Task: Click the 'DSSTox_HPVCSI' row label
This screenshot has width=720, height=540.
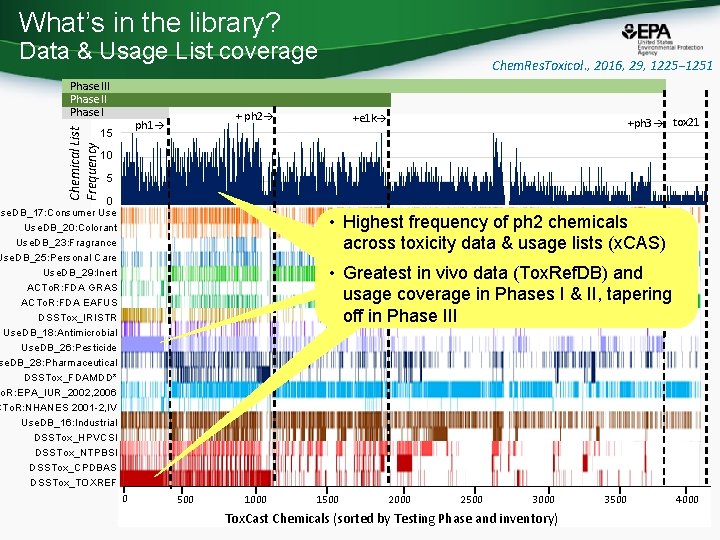Action: pyautogui.click(x=76, y=438)
